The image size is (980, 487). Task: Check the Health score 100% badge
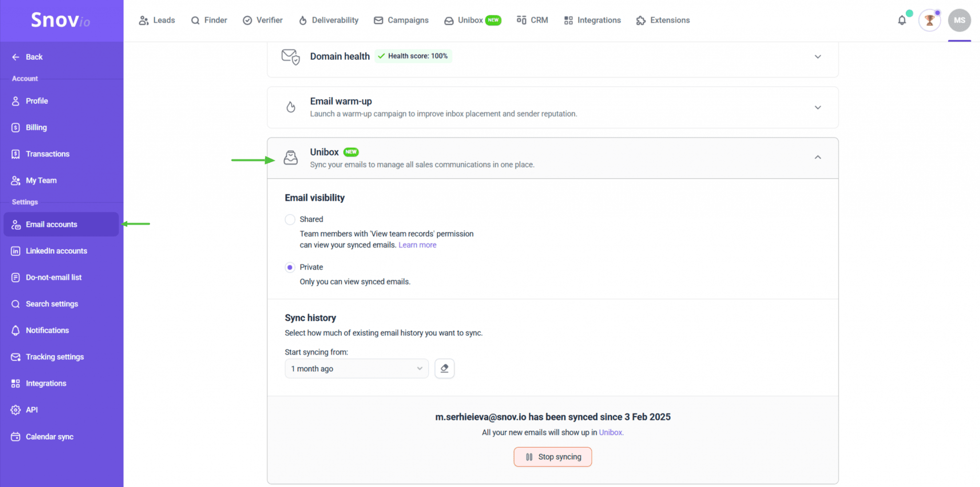(x=412, y=56)
